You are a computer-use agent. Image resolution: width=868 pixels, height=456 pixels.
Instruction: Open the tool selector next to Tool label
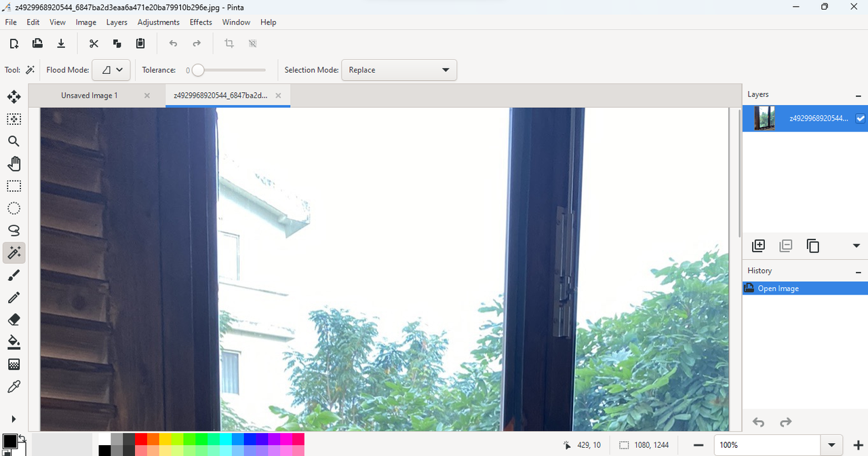[x=30, y=70]
